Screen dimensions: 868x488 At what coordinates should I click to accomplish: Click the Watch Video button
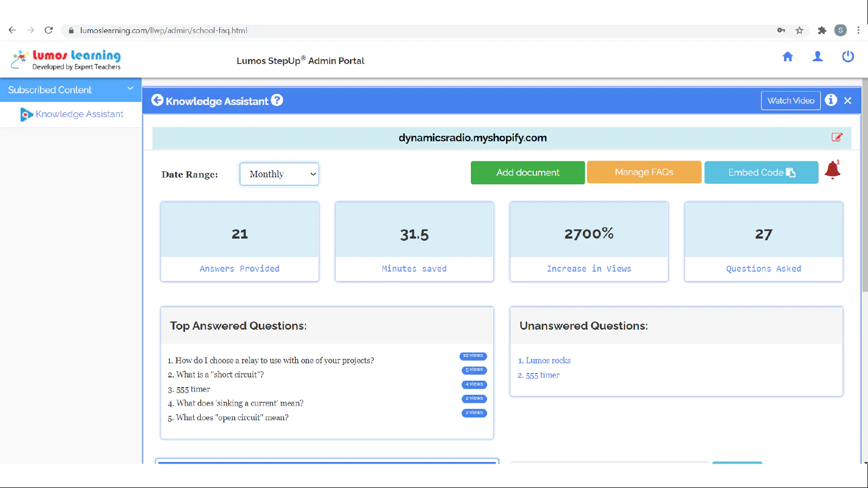[x=791, y=101]
